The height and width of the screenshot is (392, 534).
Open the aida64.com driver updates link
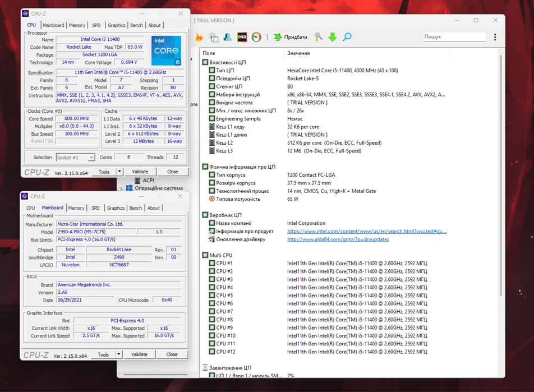tap(338, 239)
